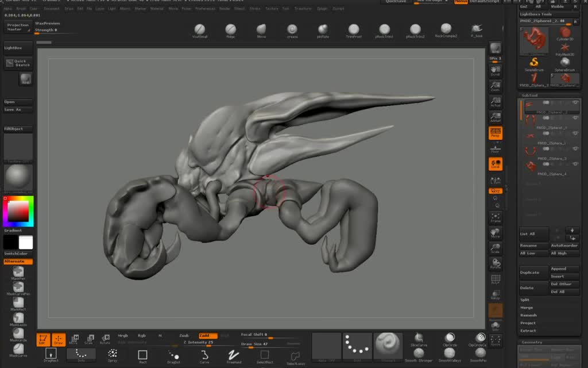Click the QuickSave button
The height and width of the screenshot is (368, 588).
[x=396, y=2]
